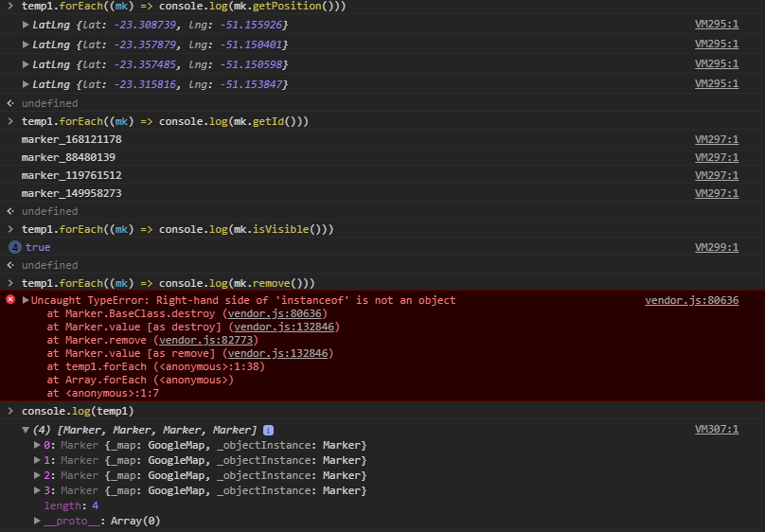Open VM297:1 link beside marker_149958273
This screenshot has height=532, width=765.
(x=716, y=194)
